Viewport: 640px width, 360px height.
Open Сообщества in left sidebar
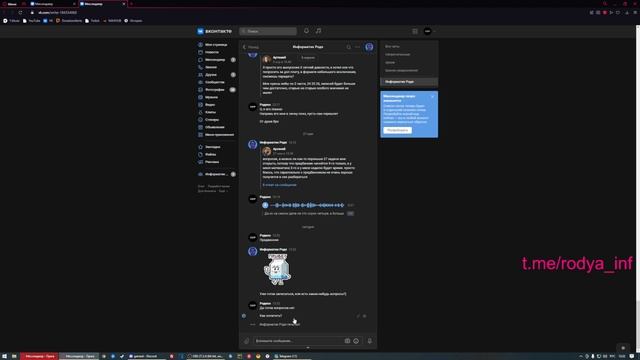(x=216, y=82)
